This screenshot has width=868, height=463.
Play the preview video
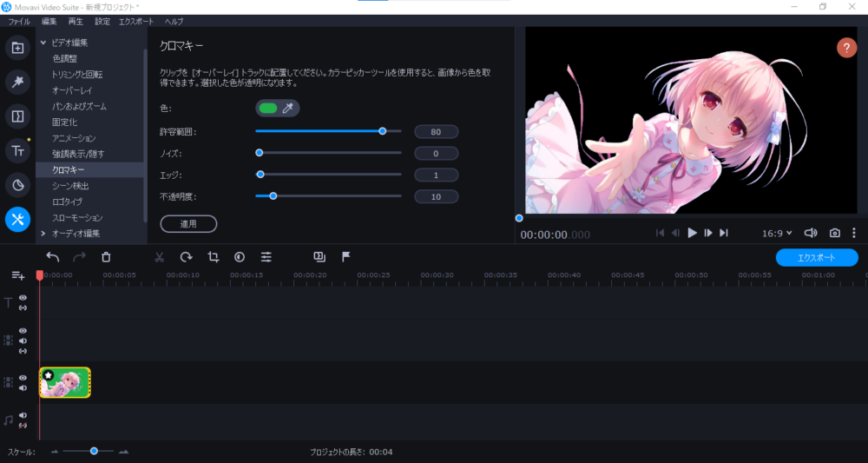(x=692, y=233)
